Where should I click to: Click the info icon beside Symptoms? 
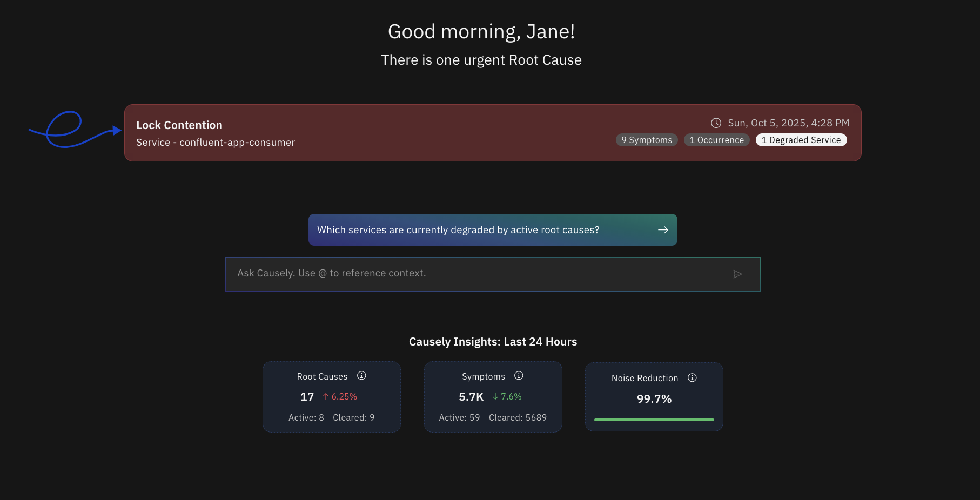519,376
